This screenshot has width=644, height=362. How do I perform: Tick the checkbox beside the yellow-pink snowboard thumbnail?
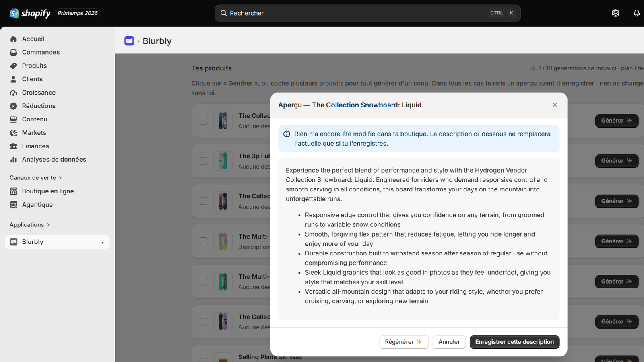[204, 241]
